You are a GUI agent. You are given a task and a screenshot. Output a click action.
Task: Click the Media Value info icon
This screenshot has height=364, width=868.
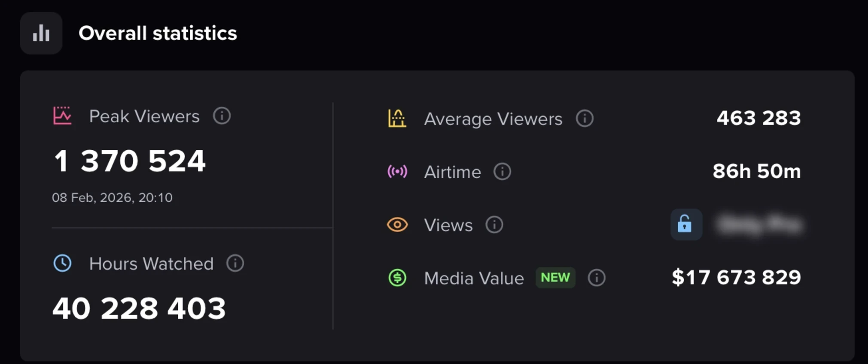pos(597,278)
